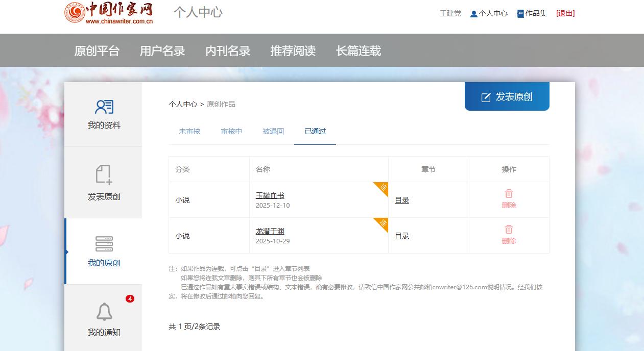Click 删除 text for 龙潜于渊

[509, 241]
